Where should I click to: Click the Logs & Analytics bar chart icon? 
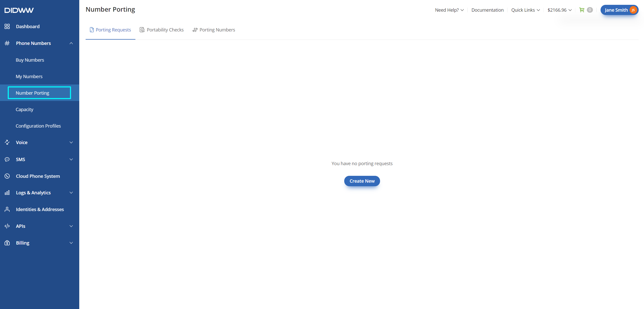pyautogui.click(x=7, y=193)
